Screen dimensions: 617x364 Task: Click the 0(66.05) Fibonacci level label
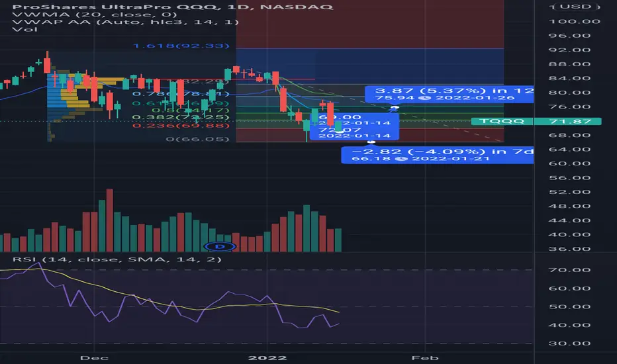click(x=197, y=139)
